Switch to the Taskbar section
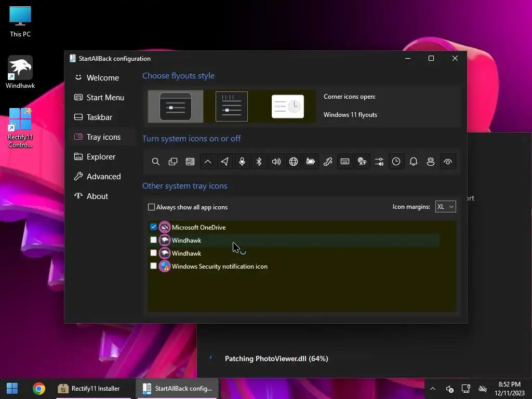The height and width of the screenshot is (399, 532). pos(102,117)
